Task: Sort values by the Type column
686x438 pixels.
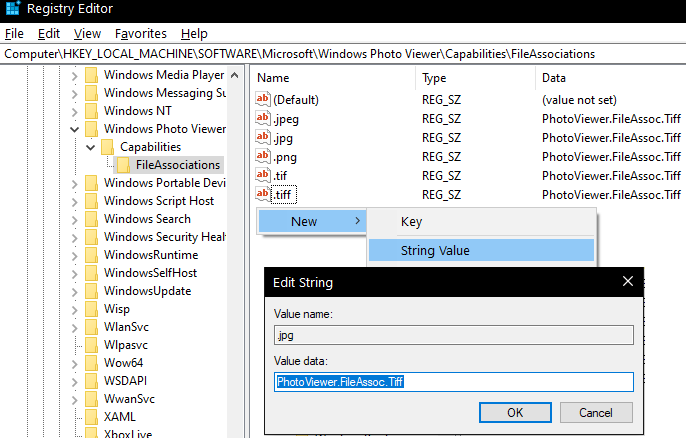Action: [476, 78]
